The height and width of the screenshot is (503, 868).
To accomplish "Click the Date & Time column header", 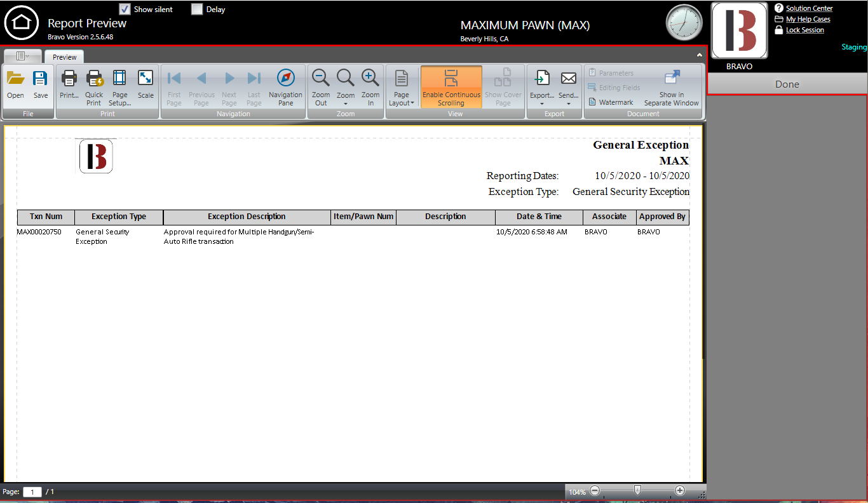I will [539, 217].
